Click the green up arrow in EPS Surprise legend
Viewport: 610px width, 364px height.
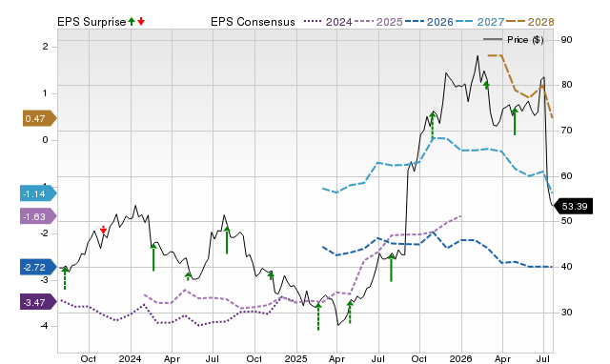coord(132,22)
